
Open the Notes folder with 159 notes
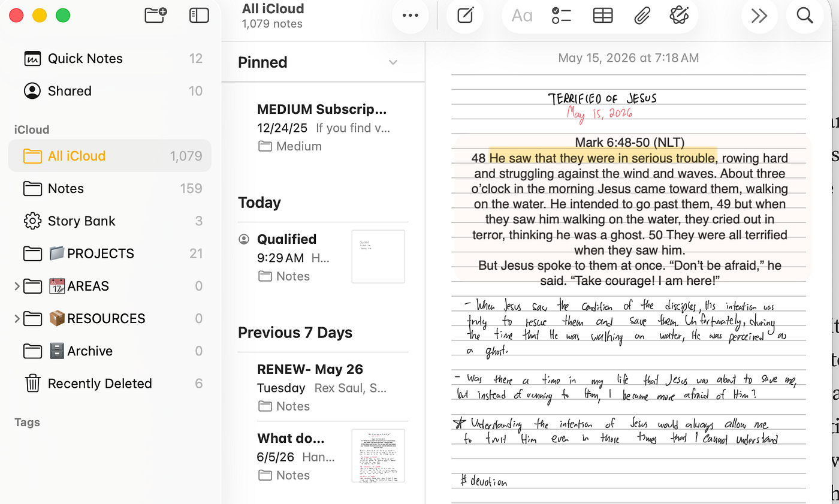[x=110, y=188]
